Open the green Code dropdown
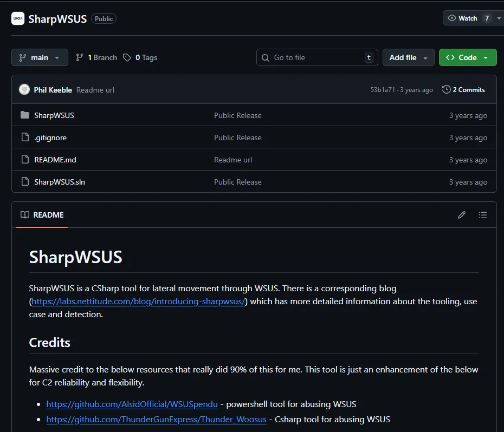504x432 pixels. pyautogui.click(x=467, y=57)
